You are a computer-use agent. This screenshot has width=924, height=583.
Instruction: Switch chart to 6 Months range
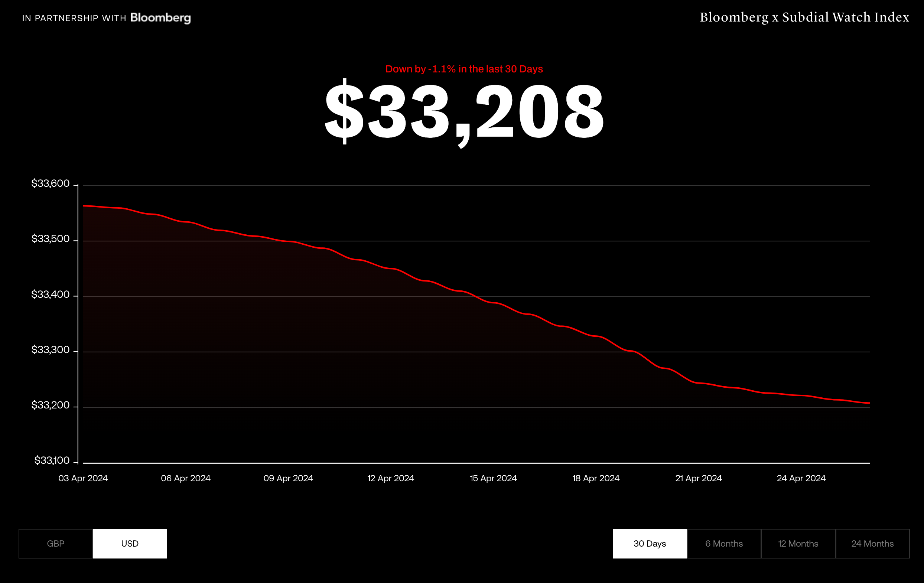pyautogui.click(x=724, y=544)
